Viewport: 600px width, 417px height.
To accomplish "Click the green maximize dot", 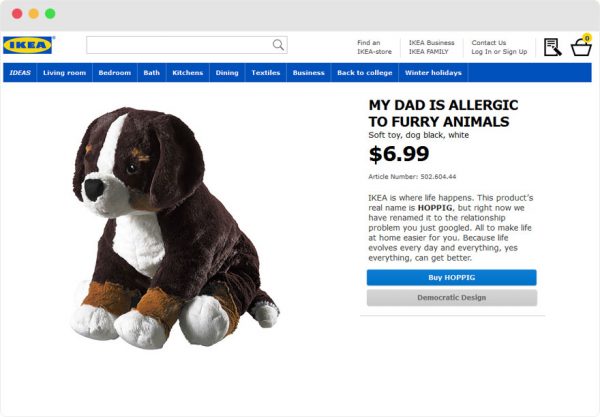I will [x=50, y=14].
